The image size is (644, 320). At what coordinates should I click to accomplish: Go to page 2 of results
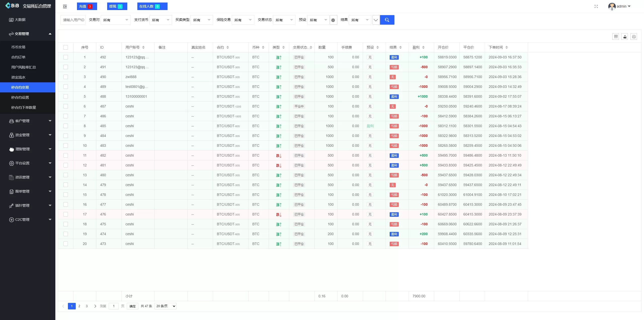click(79, 306)
